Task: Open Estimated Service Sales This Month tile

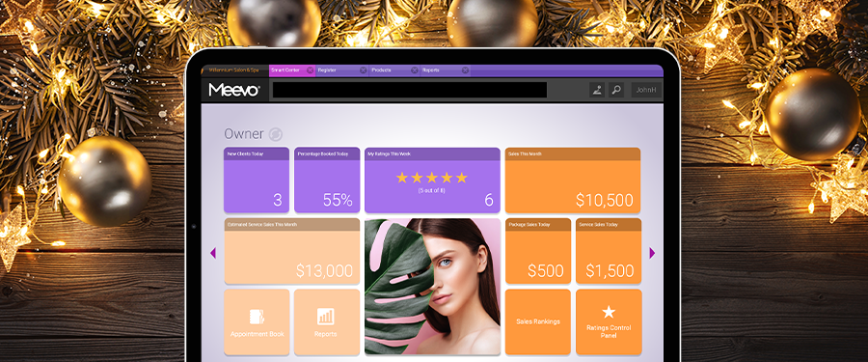Action: click(291, 251)
